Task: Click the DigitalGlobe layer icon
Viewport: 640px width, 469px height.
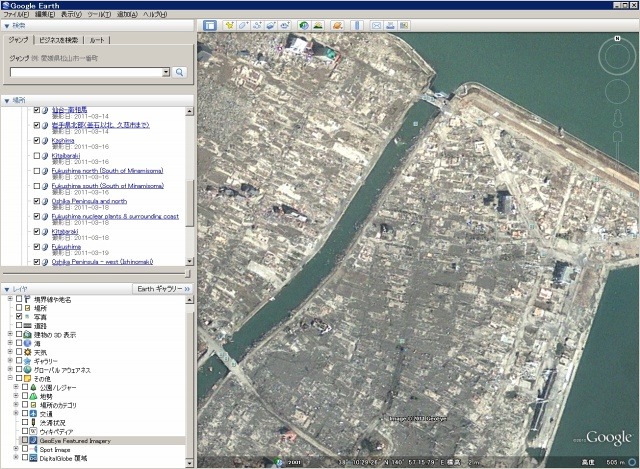Action: [33, 458]
